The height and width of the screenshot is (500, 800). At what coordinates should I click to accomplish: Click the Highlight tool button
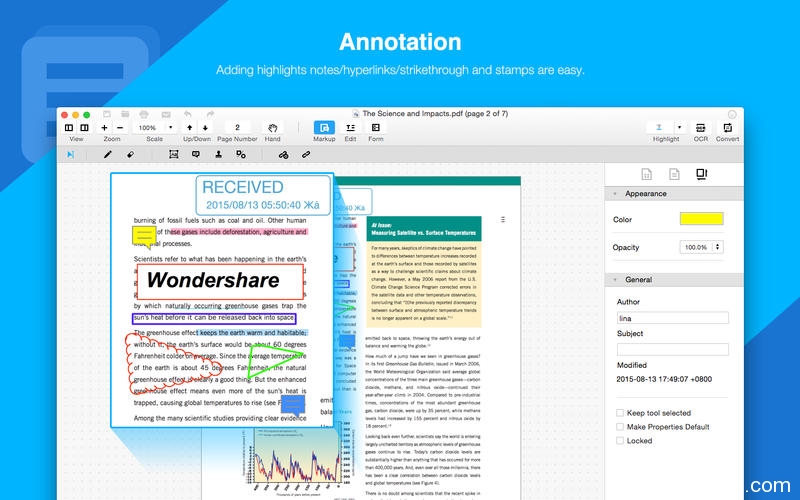tap(659, 128)
